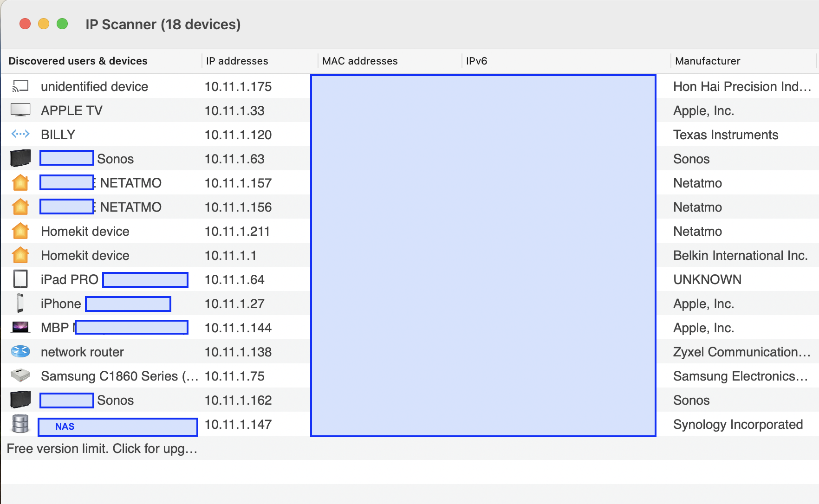Click IP address 10.11.1.144
The image size is (819, 504).
[x=238, y=328]
